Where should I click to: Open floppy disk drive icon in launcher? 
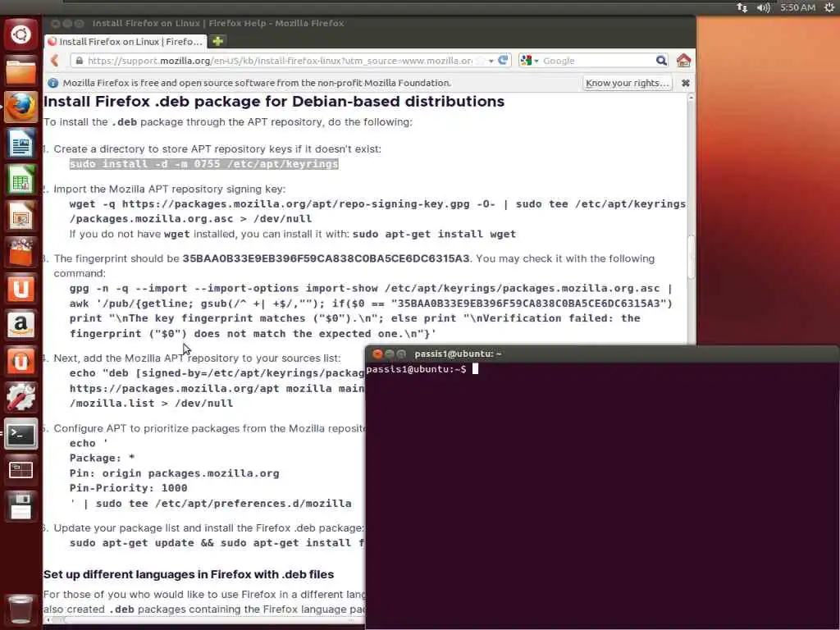point(21,506)
